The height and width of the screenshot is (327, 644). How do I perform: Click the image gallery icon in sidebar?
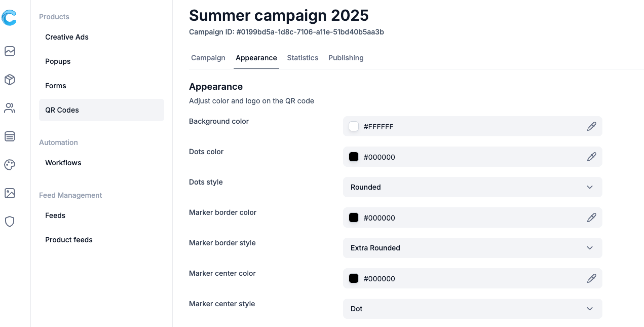[10, 193]
